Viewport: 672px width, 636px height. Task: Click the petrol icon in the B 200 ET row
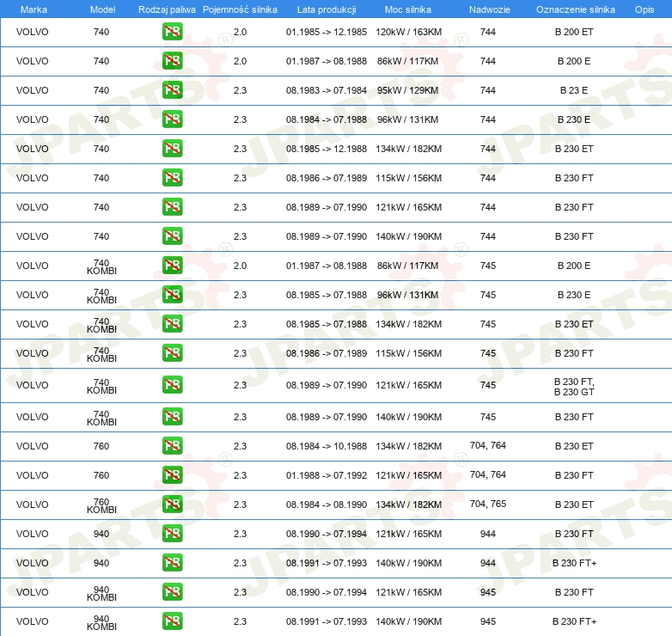172,32
